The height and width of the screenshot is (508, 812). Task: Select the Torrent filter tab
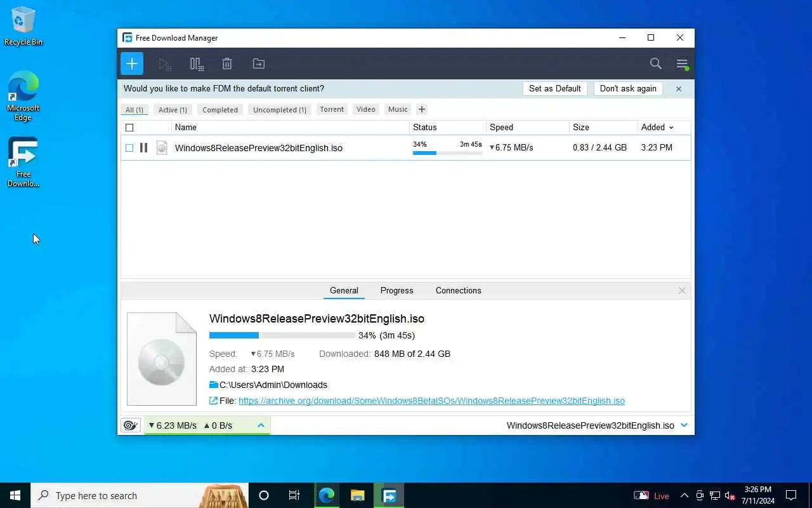click(332, 109)
